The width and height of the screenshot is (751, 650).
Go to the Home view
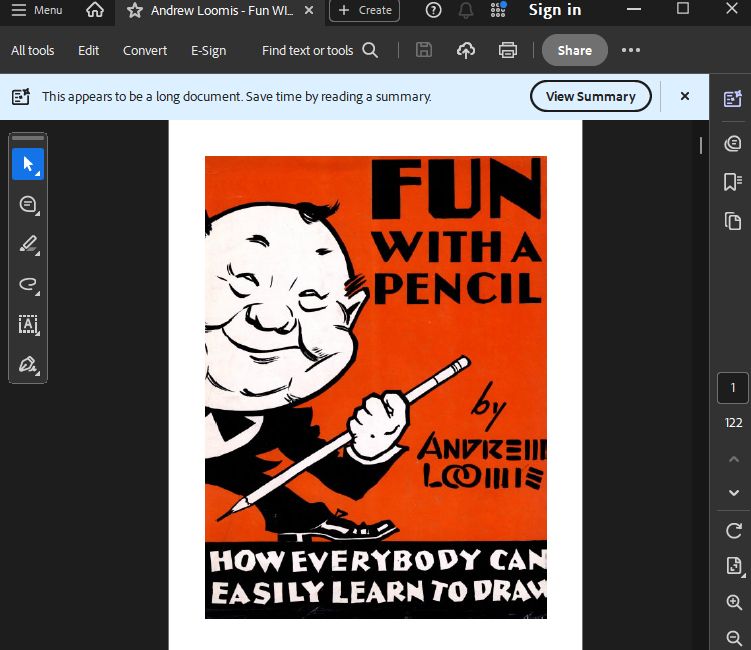94,10
